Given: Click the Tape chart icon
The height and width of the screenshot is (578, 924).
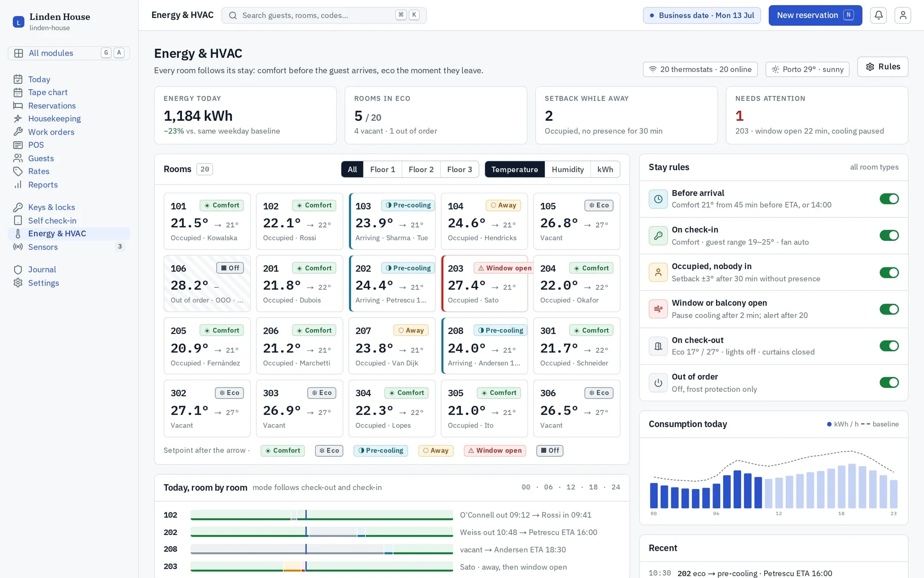Looking at the screenshot, I should tap(18, 92).
